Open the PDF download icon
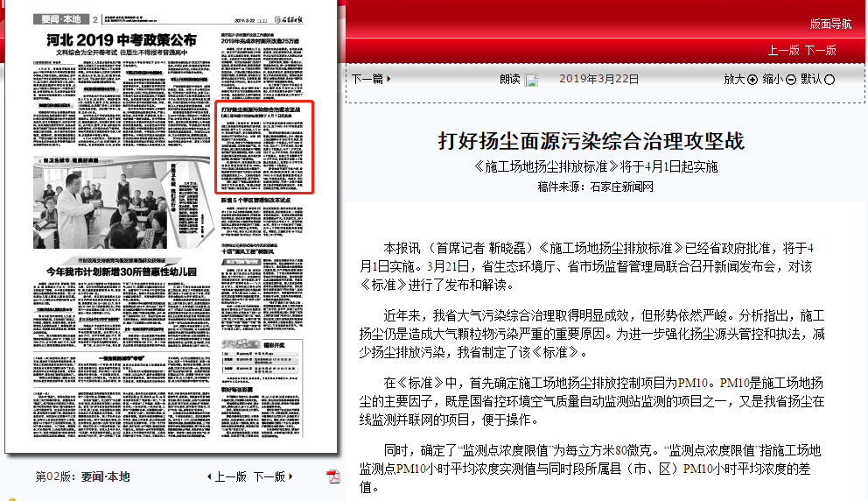The height and width of the screenshot is (501, 868). [332, 476]
